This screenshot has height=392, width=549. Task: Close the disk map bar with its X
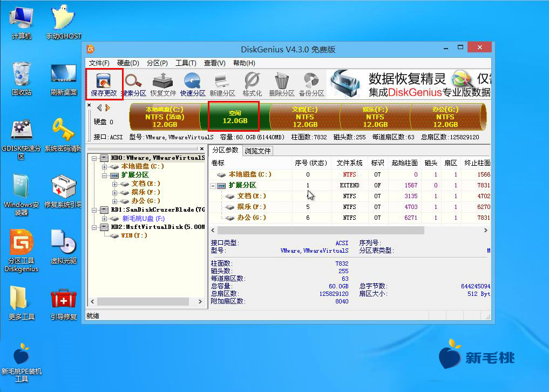[89, 105]
